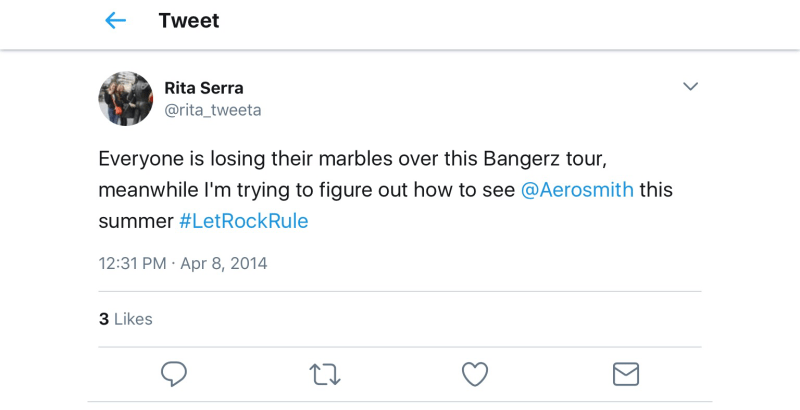This screenshot has height=410, width=800.
Task: Retweet Rita Serra's tweet
Action: click(x=324, y=374)
